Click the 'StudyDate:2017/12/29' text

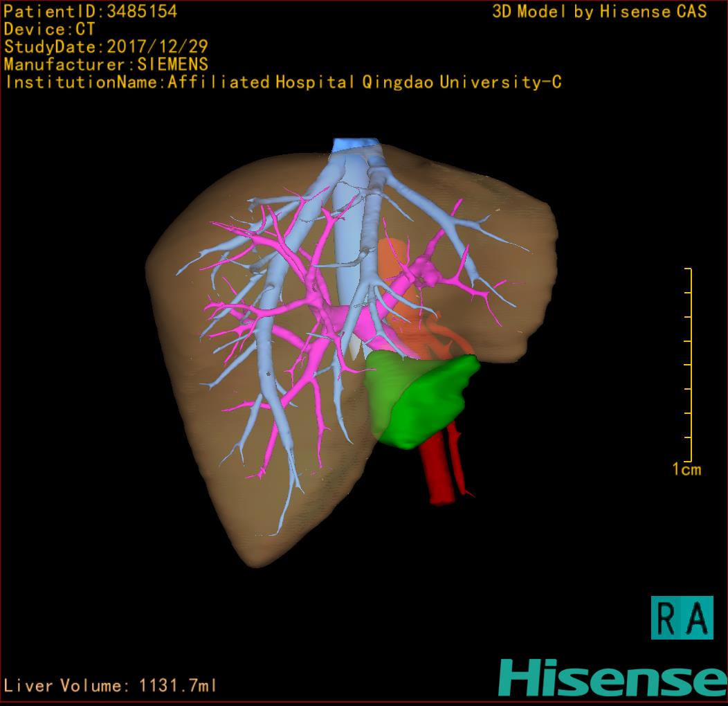pos(106,46)
